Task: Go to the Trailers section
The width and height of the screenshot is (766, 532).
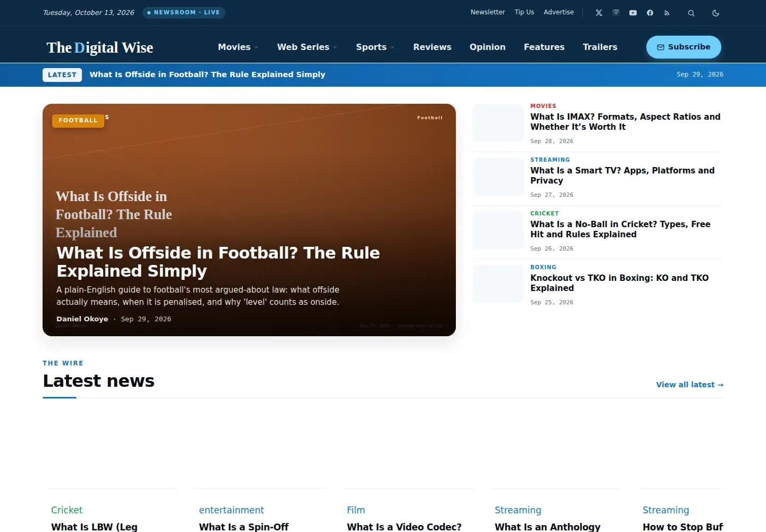Action: point(600,47)
